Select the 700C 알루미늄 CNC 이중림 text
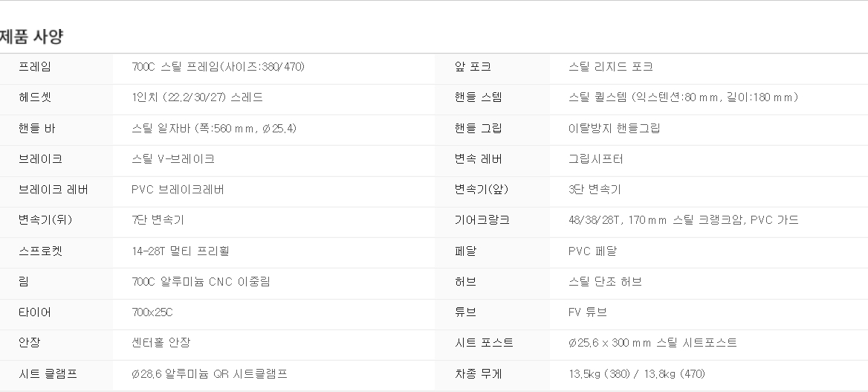The width and height of the screenshot is (868, 392). click(x=201, y=282)
